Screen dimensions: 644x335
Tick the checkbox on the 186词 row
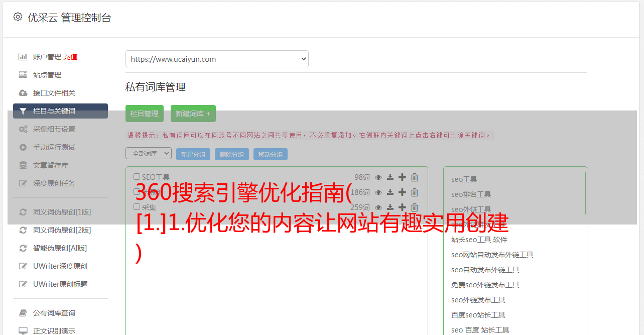137,192
